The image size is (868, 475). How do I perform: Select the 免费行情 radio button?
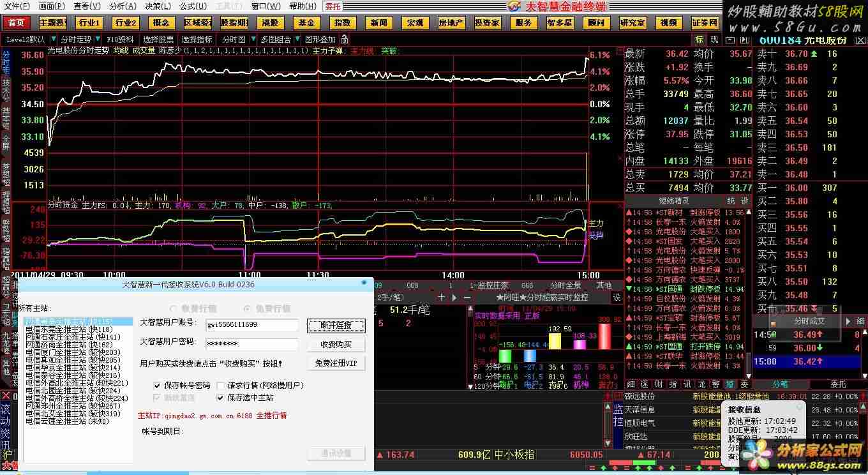click(247, 308)
